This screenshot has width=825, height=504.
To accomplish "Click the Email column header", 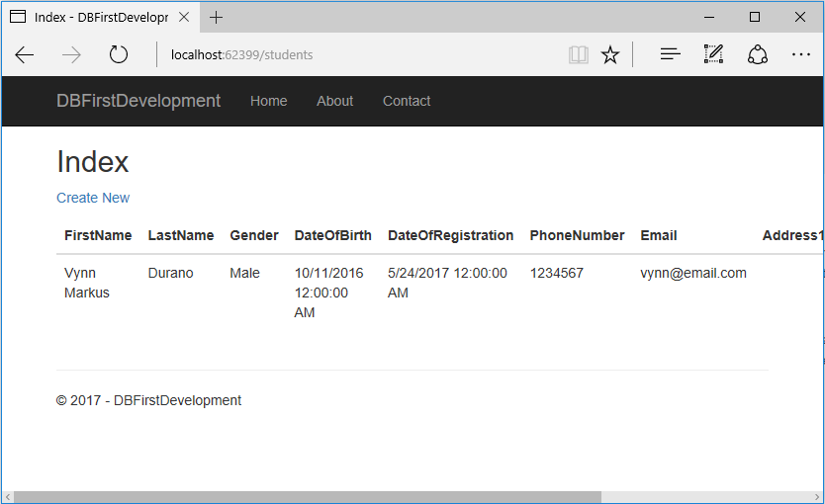I will tap(659, 235).
